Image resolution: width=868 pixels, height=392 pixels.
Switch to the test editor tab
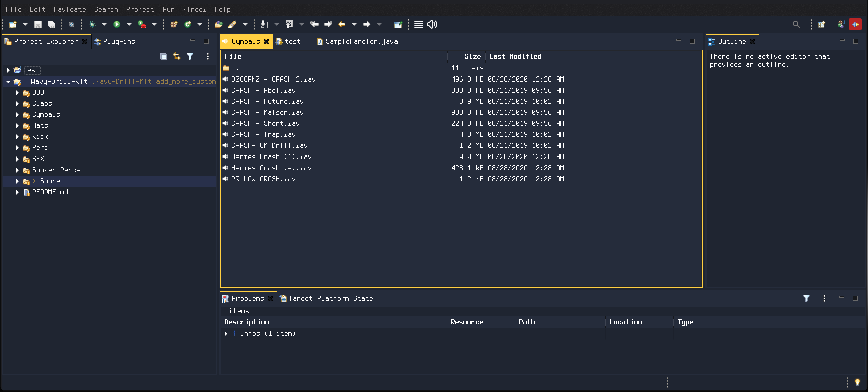(x=288, y=42)
